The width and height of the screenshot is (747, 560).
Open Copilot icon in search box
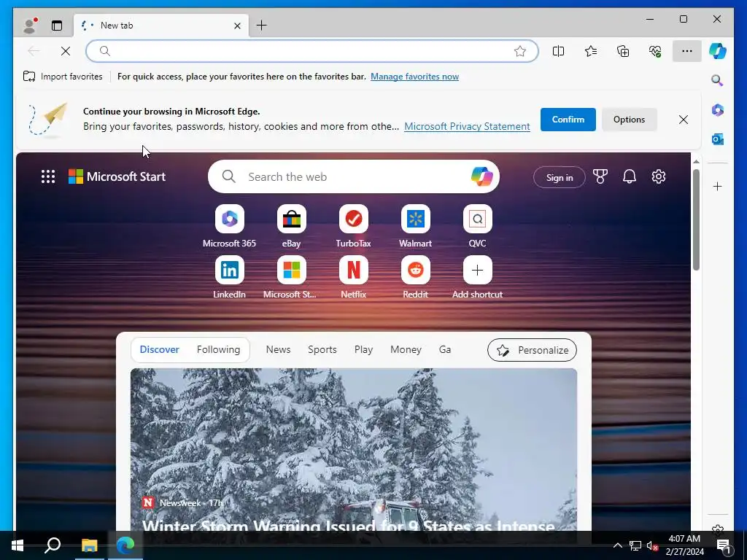coord(481,176)
